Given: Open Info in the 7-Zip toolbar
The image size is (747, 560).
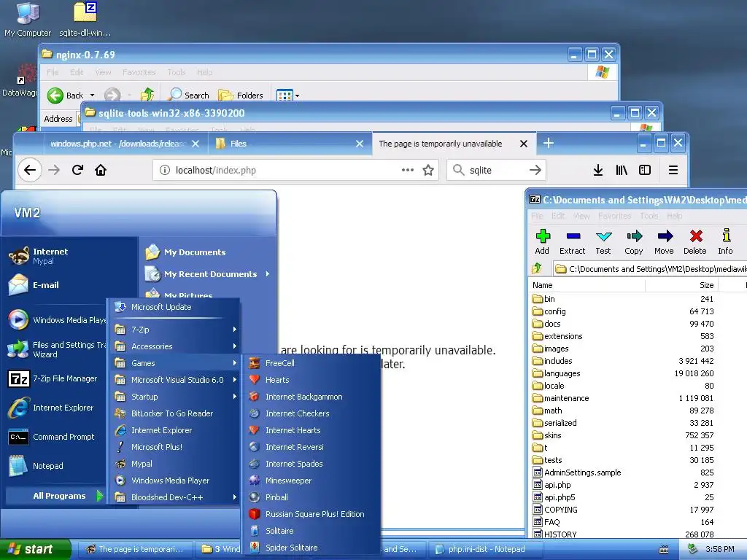Looking at the screenshot, I should point(726,242).
